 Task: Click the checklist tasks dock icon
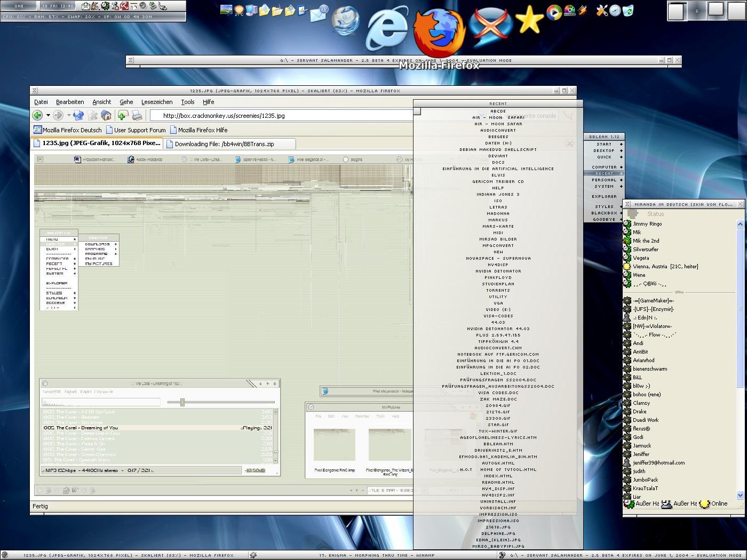coord(303,10)
